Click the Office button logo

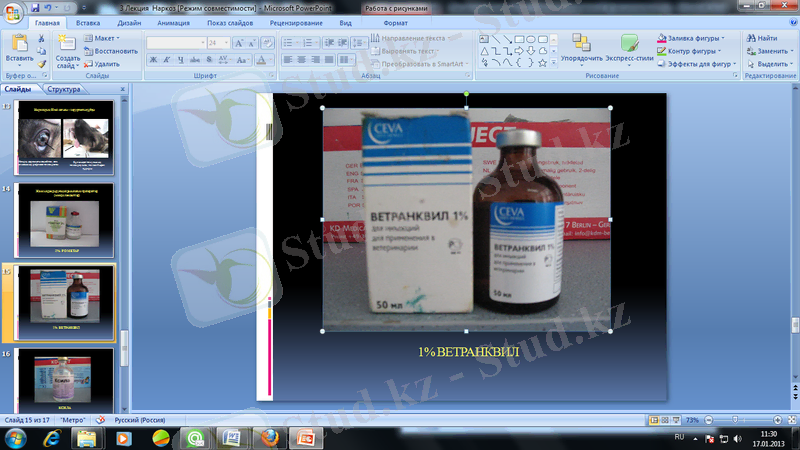pos(12,12)
